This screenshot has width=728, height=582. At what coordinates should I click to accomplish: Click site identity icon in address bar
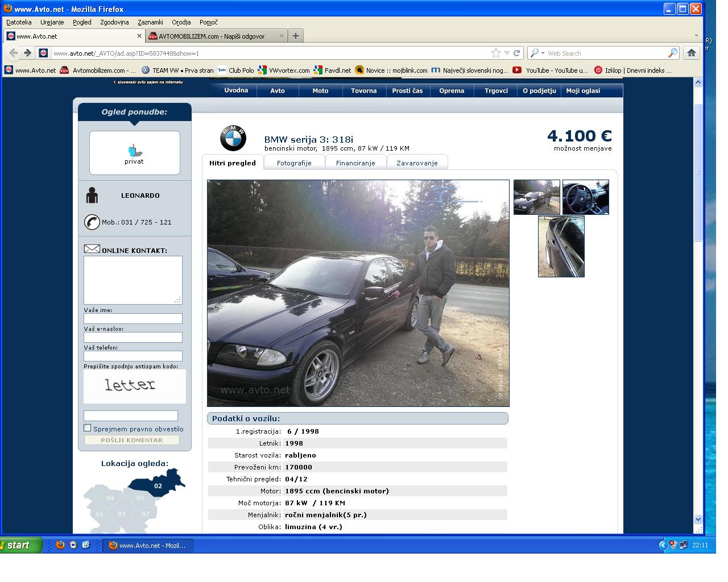coord(43,53)
